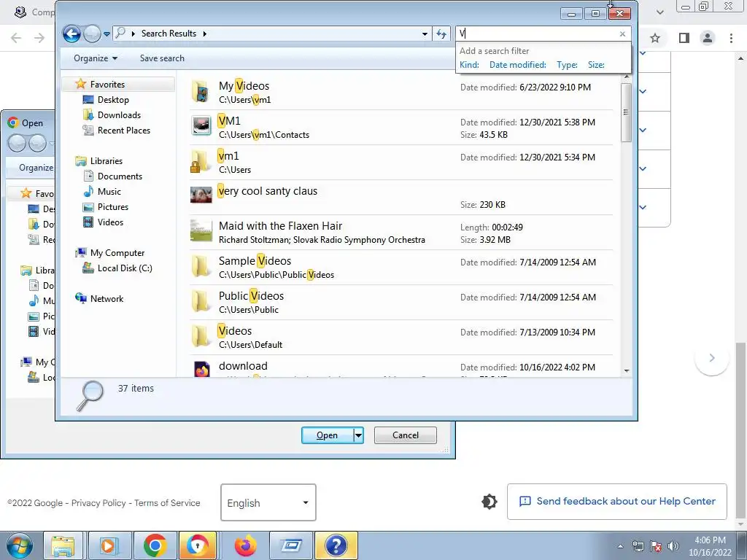Toggle the dark theme brightness icon
This screenshot has height=560, width=747.
click(489, 502)
